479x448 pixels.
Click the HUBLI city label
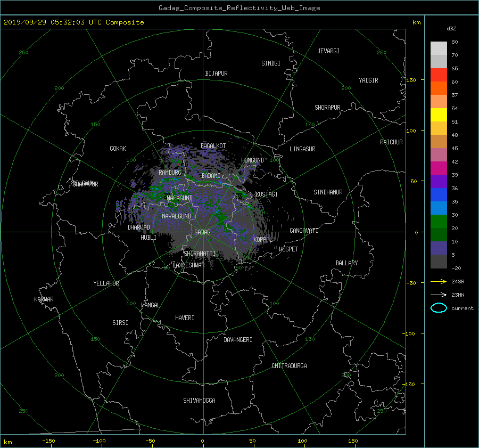pos(148,238)
